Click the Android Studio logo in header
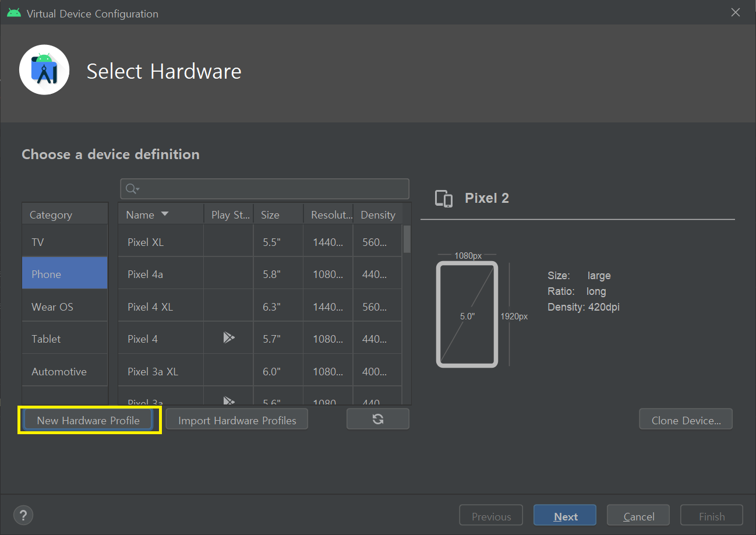 point(44,69)
